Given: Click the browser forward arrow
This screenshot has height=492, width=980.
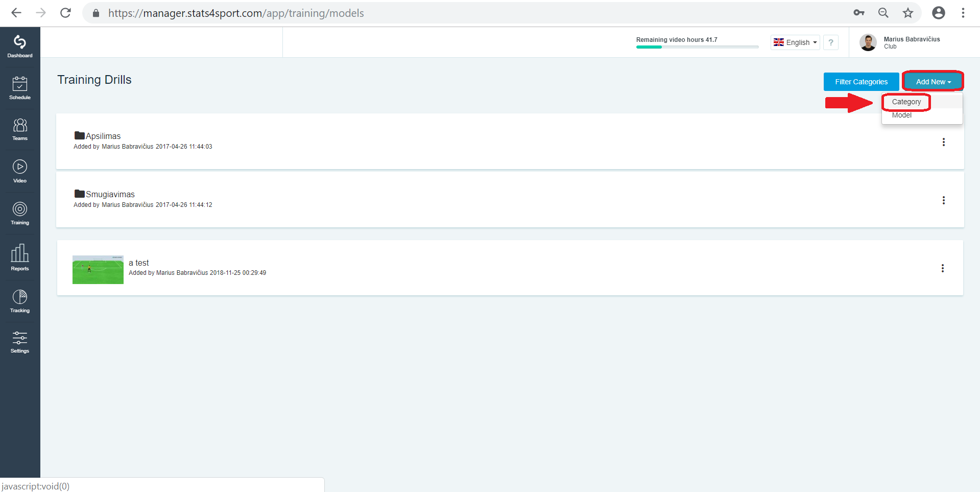Looking at the screenshot, I should pyautogui.click(x=41, y=13).
